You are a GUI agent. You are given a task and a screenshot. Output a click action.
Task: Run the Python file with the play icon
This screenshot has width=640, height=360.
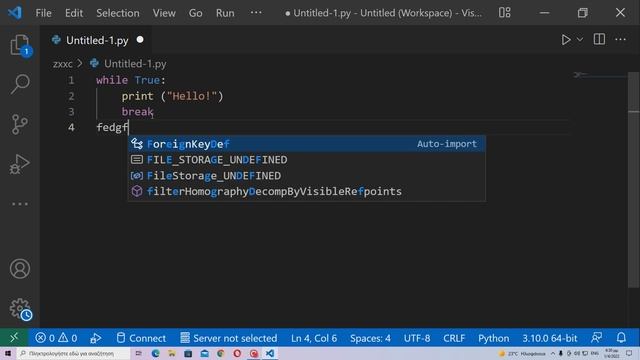(x=566, y=40)
